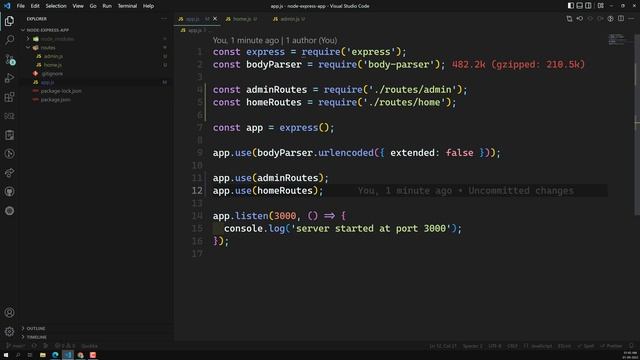
Task: Open the Explorer view in activity bar
Action: [x=9, y=21]
